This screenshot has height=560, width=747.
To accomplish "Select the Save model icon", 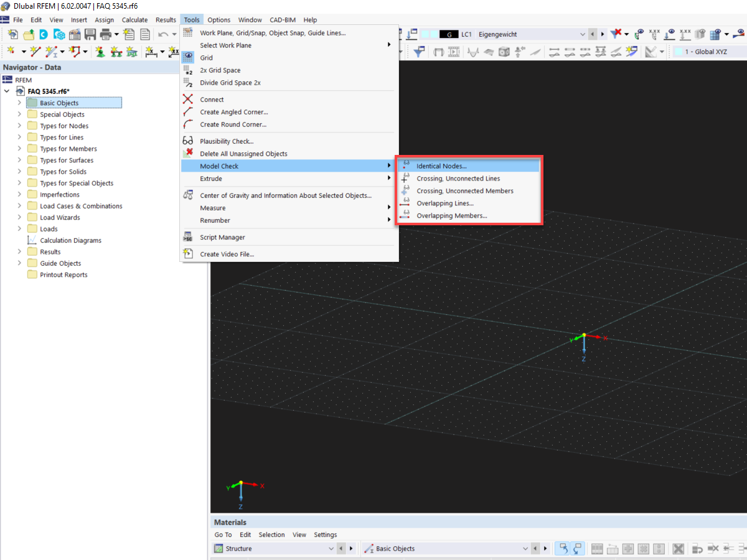I will click(90, 35).
